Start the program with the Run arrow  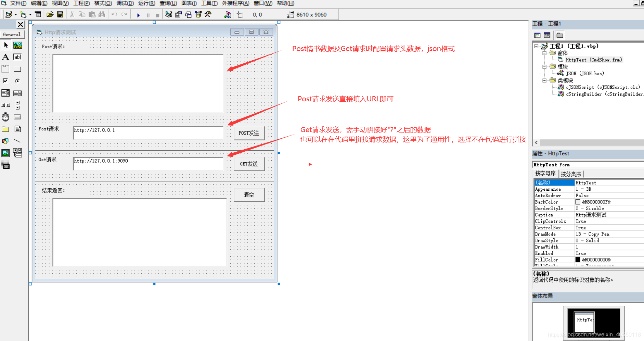(x=138, y=15)
